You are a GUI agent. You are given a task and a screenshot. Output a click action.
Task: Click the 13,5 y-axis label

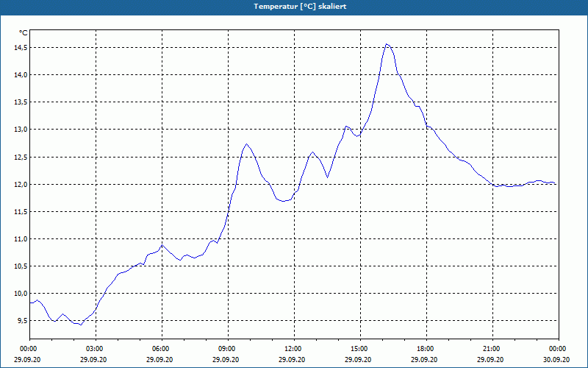(x=21, y=102)
